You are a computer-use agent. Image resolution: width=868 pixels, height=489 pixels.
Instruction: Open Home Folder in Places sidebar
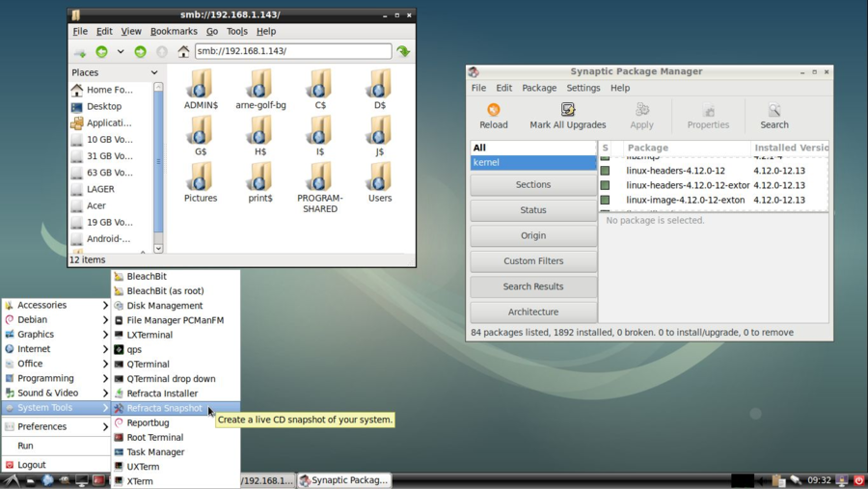[110, 90]
